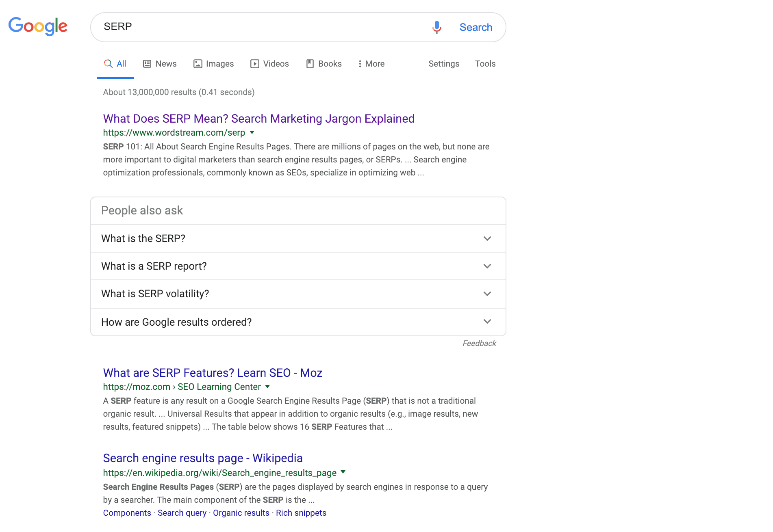Expand 'What is the SERP?' chevron
The image size is (773, 532).
pos(487,238)
